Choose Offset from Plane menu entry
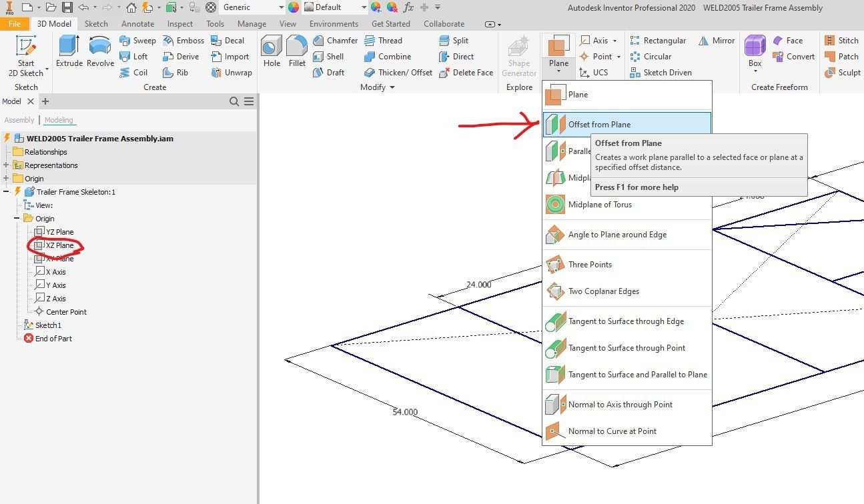The width and height of the screenshot is (864, 504). coord(627,124)
